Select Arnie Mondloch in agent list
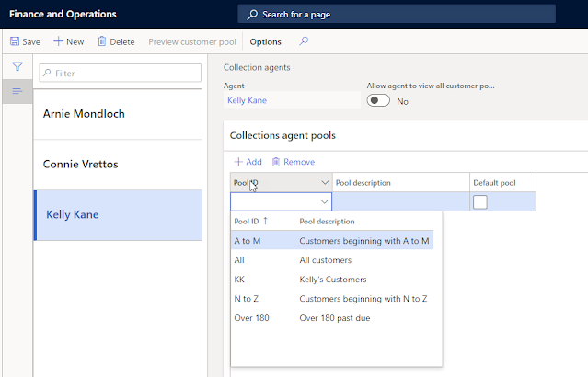Screen dimensions: 588x377 [118, 114]
